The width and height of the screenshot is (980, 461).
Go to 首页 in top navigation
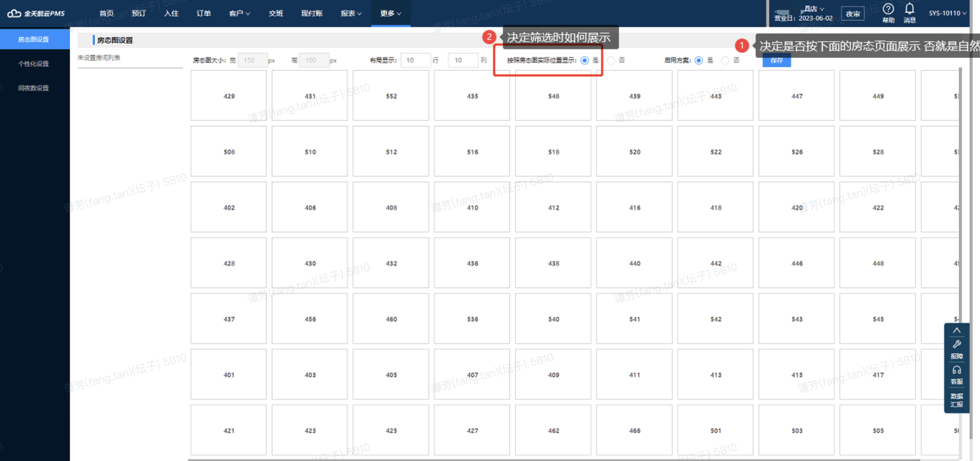[106, 13]
